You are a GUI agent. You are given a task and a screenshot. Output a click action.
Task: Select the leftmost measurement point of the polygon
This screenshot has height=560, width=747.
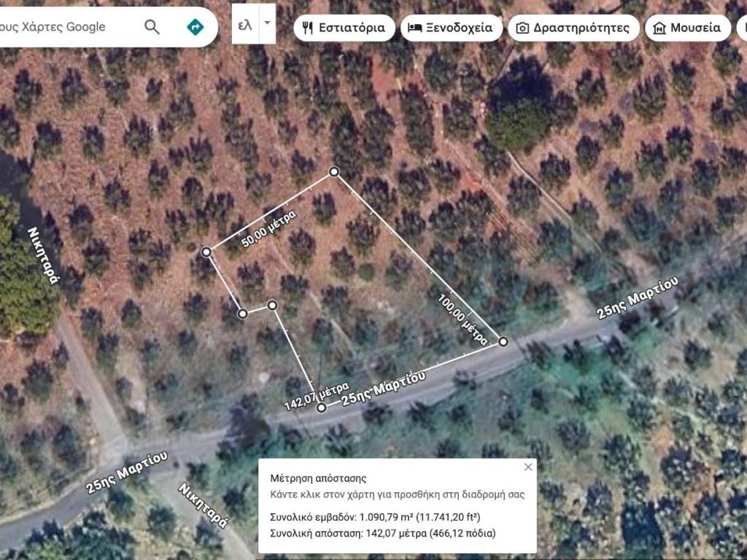(x=206, y=252)
